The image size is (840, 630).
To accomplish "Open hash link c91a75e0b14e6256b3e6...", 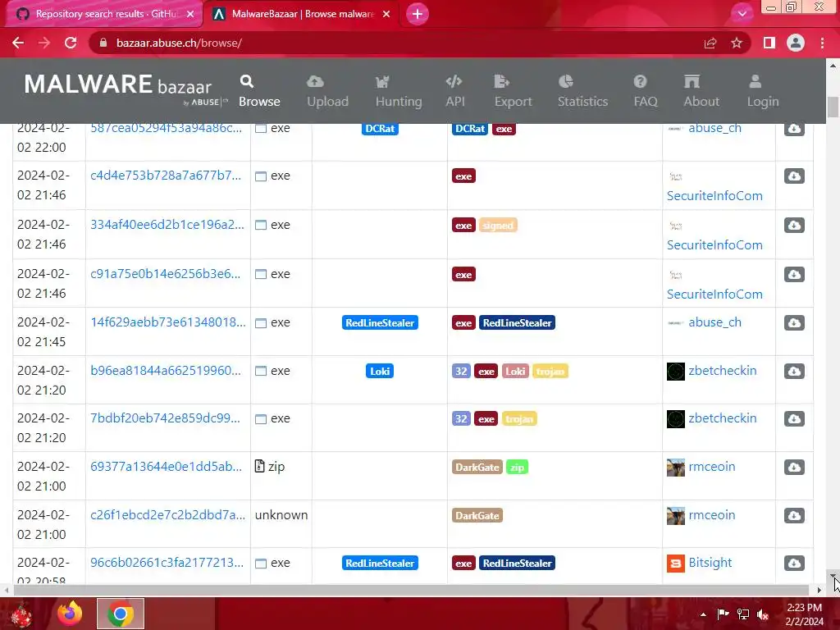I will (165, 274).
